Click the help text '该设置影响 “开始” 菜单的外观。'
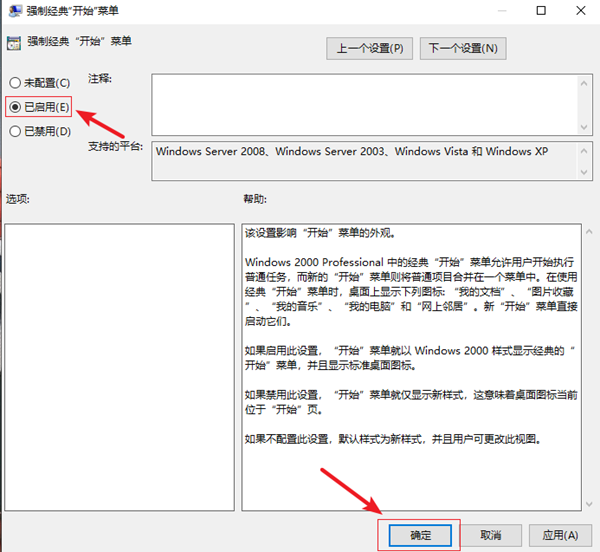This screenshot has width=600, height=552. 320,233
